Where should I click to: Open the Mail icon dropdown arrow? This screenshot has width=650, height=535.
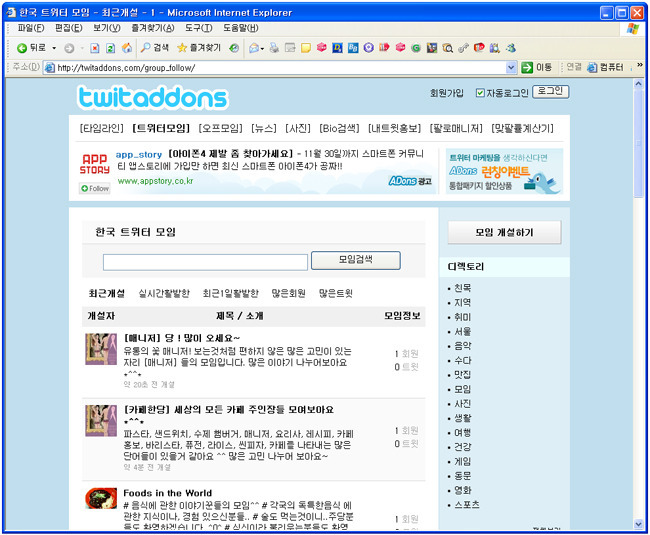tap(262, 48)
